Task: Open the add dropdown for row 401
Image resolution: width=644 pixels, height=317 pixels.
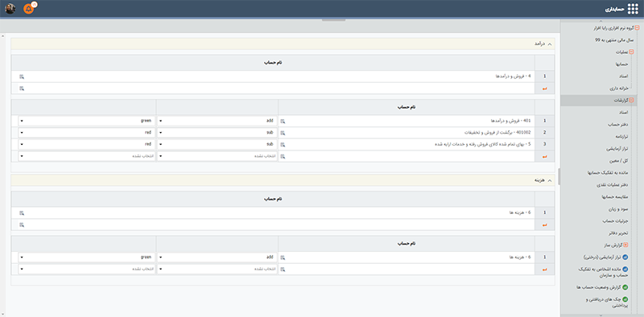Action: click(217, 121)
